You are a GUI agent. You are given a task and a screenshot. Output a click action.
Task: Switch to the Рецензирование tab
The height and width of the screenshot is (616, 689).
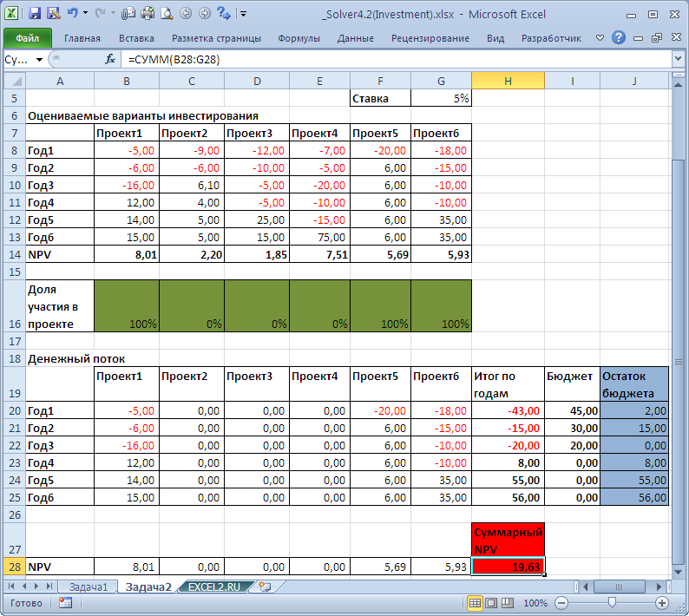click(430, 38)
